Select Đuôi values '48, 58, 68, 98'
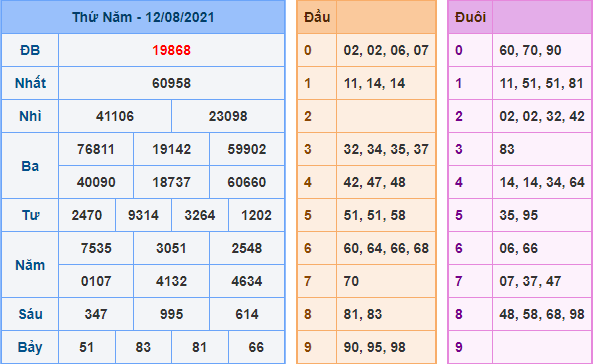593x364 pixels. click(x=542, y=314)
